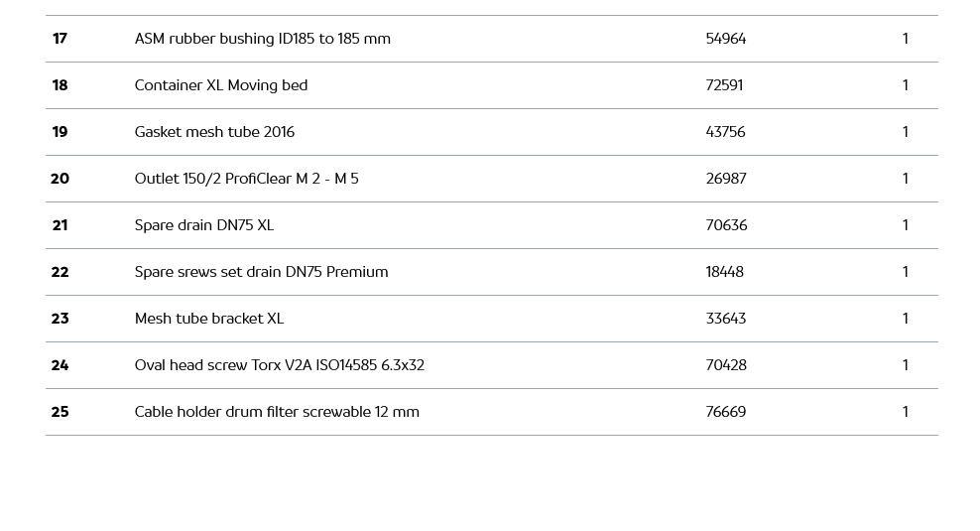The width and height of the screenshot is (980, 531).
Task: Click row number 20
Action: click(x=60, y=179)
